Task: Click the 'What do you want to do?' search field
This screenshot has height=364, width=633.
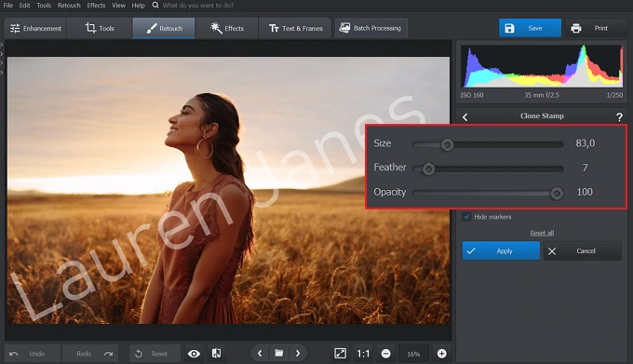Action: coord(197,6)
